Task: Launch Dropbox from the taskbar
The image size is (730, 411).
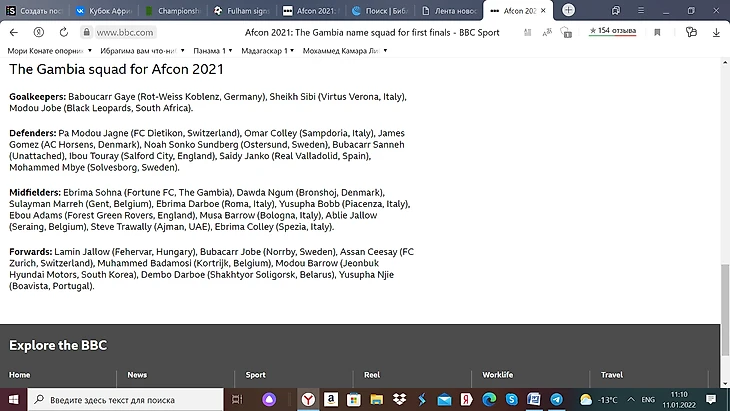Action: [x=399, y=399]
